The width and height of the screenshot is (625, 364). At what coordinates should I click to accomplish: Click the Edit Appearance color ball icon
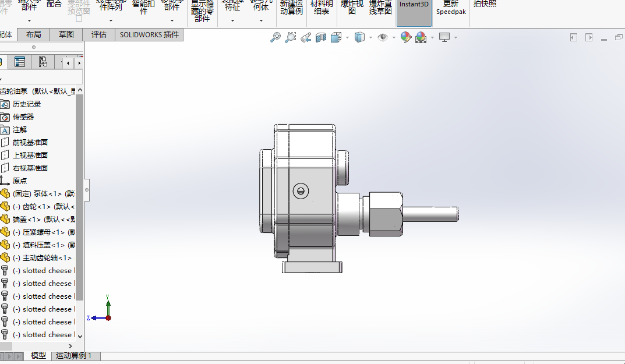[x=405, y=38]
